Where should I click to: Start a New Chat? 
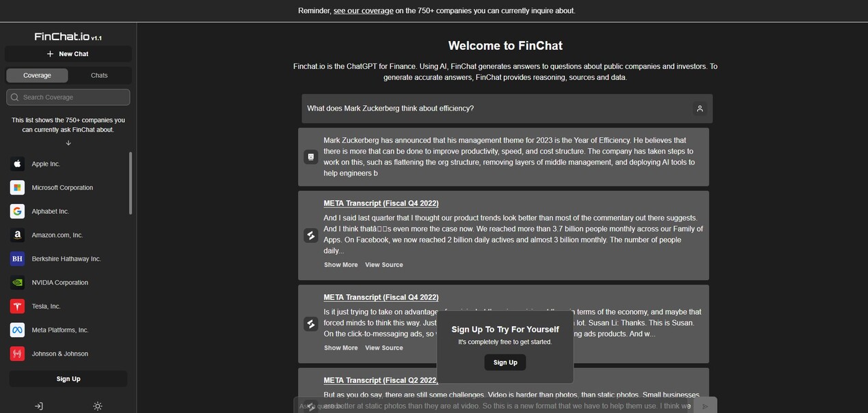pos(68,54)
